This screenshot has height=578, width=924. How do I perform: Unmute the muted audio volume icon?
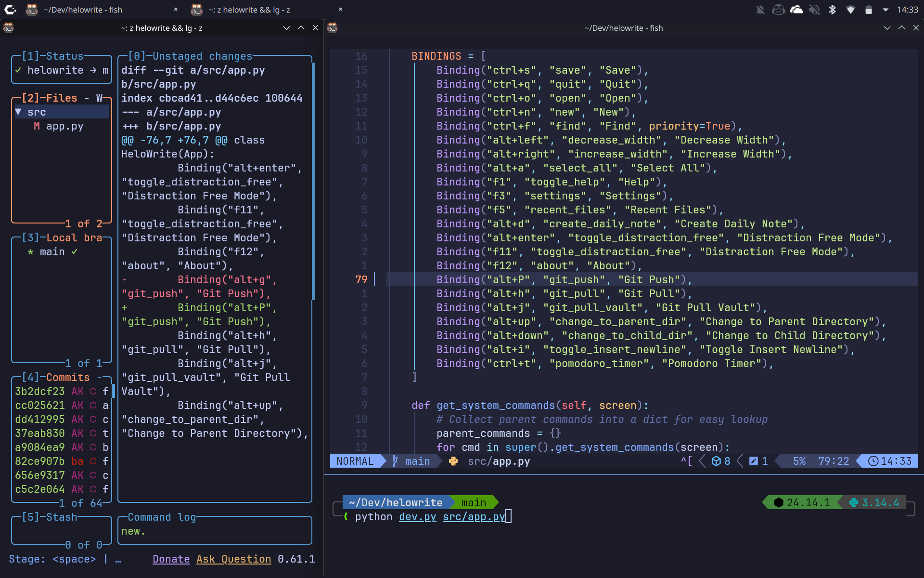coord(814,10)
